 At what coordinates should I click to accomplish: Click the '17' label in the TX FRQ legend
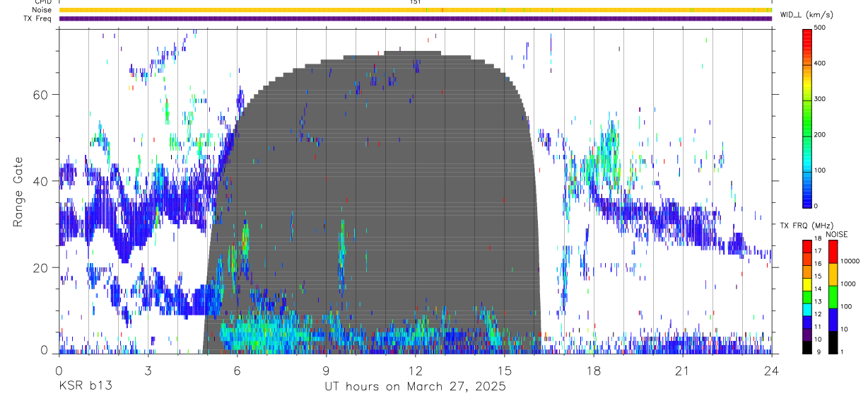818,251
